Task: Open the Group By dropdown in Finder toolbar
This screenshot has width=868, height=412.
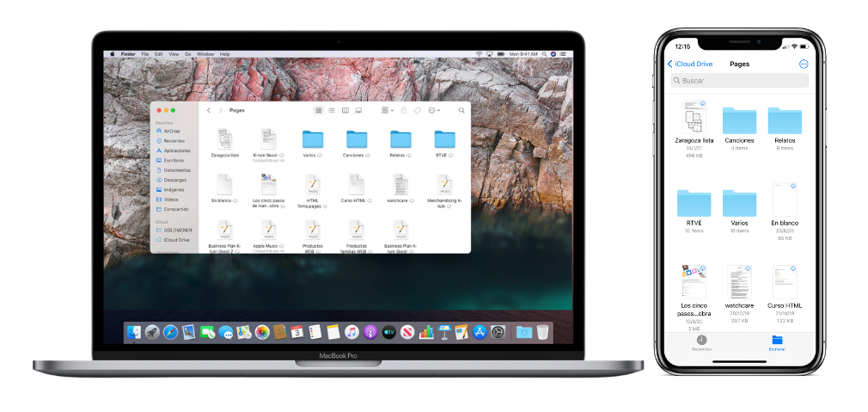Action: point(388,111)
